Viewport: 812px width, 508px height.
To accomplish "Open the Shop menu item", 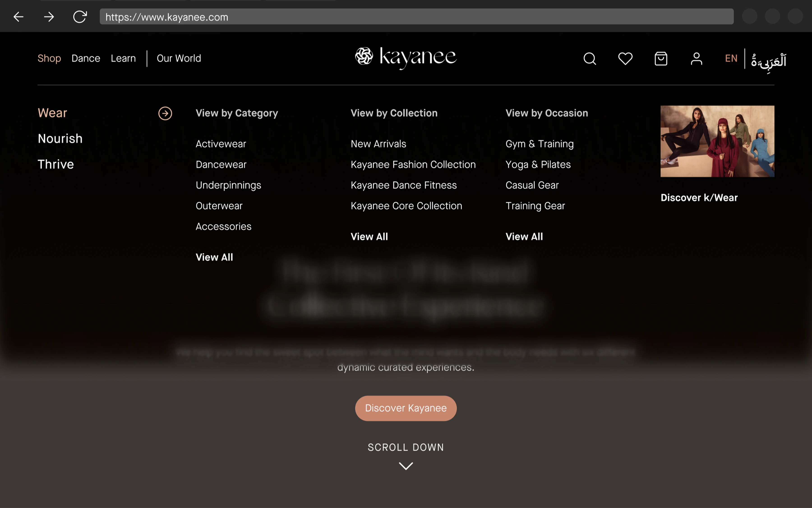I will pos(49,58).
